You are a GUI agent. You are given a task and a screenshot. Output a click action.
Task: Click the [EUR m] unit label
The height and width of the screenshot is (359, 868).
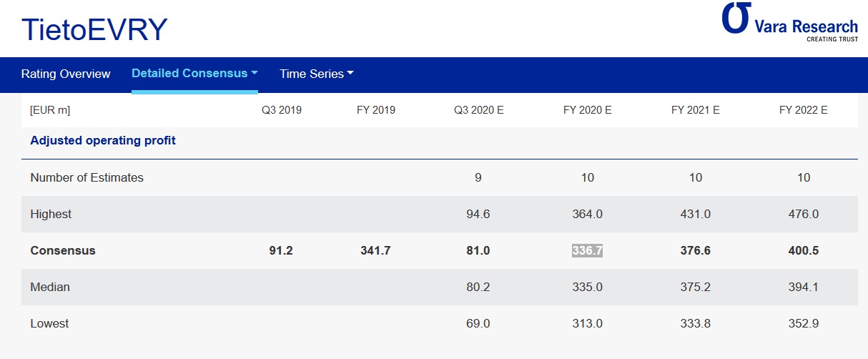tap(50, 111)
